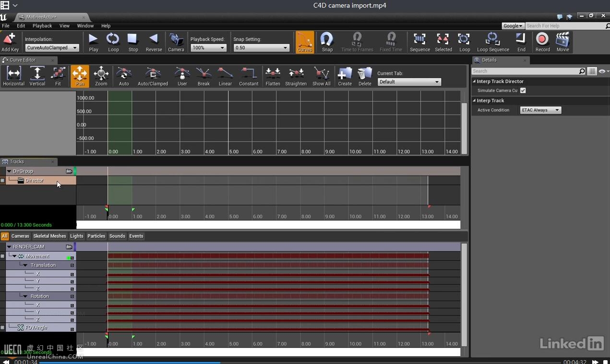Image resolution: width=610 pixels, height=364 pixels.
Task: Toggle the Director track enable box
Action: (2, 181)
